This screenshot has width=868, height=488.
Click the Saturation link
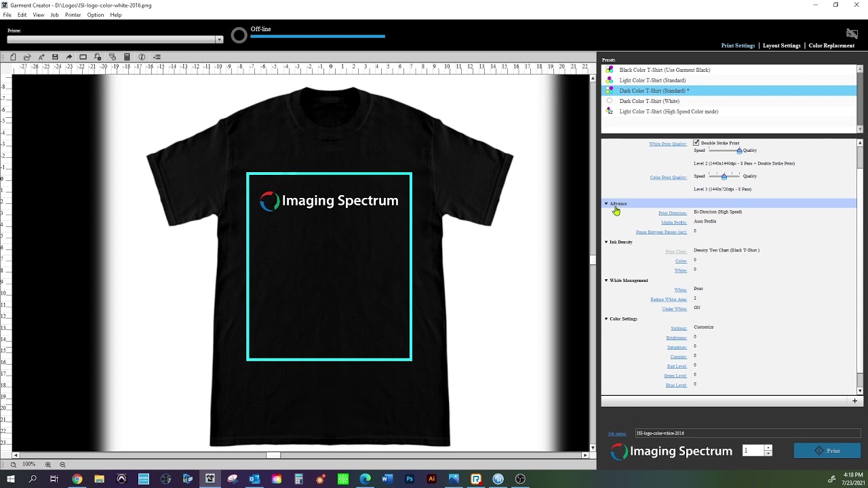677,347
